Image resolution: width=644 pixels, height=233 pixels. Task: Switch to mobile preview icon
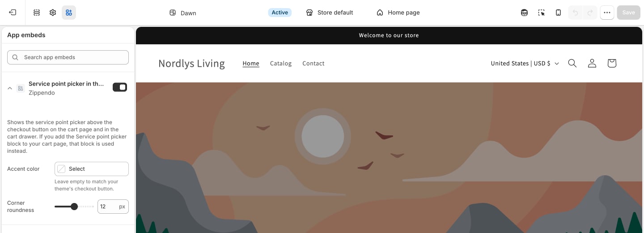tap(558, 13)
